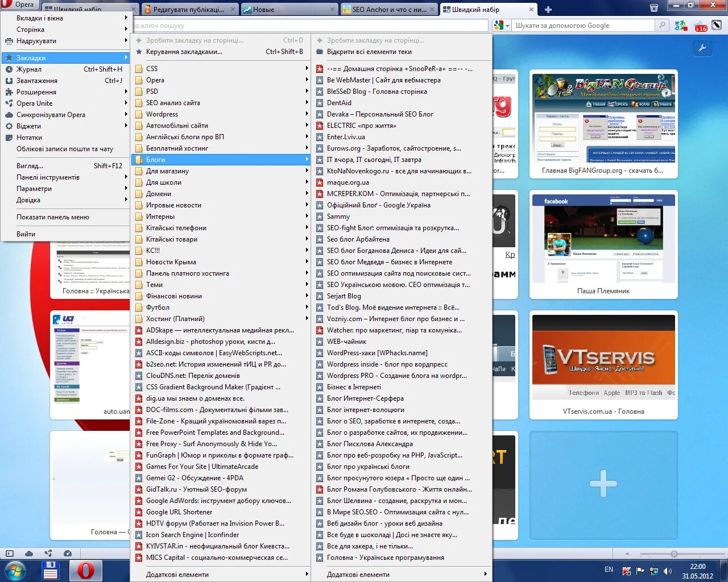Open Speed Dial settings wrench icon
The width and height of the screenshot is (728, 582).
pos(702,48)
